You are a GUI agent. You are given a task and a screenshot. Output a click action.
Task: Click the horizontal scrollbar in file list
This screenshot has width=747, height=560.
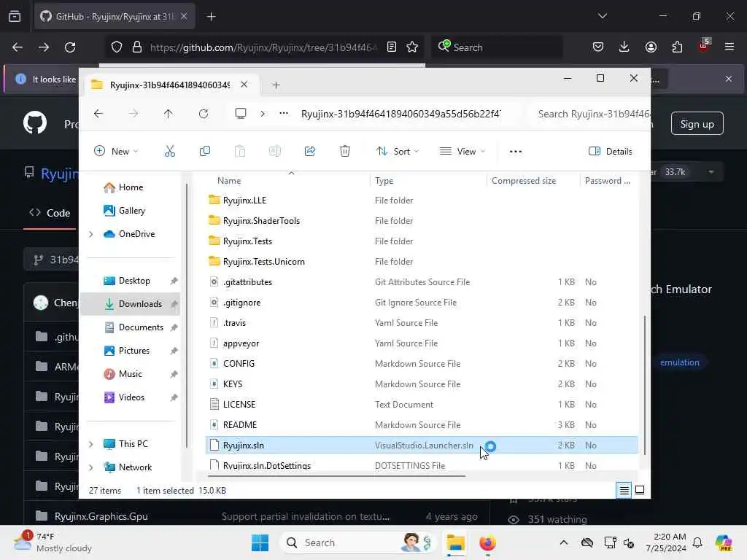pyautogui.click(x=336, y=475)
